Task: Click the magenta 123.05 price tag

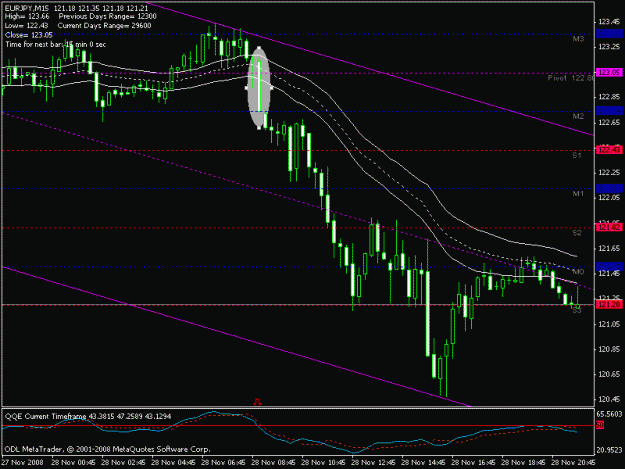Action: 609,73
